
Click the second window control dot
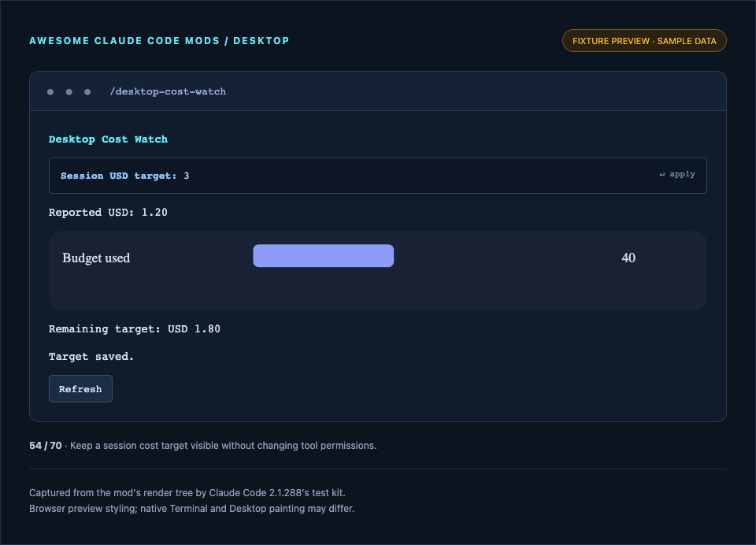(69, 92)
